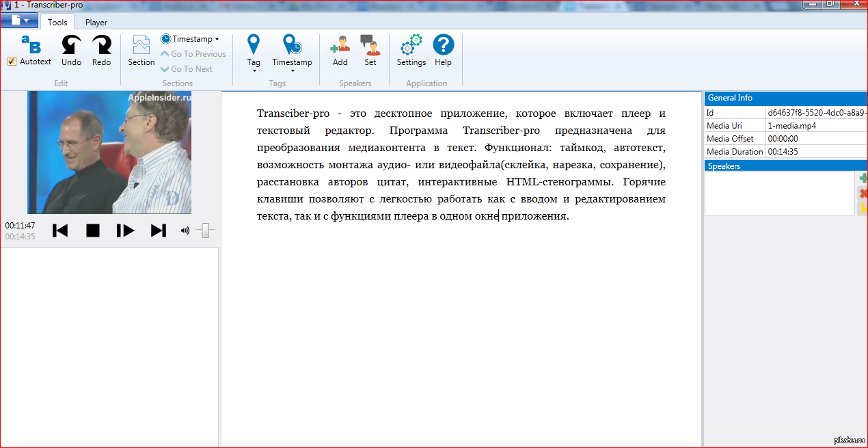This screenshot has width=868, height=448.
Task: Skip to the next track position
Action: (158, 230)
